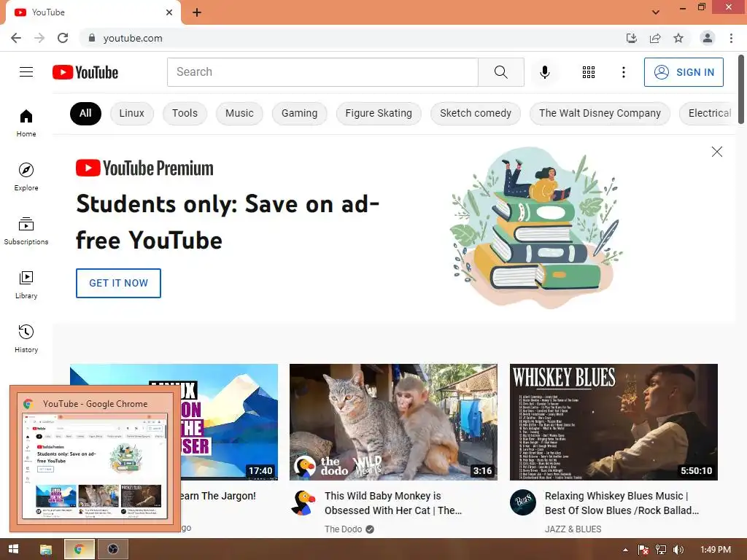This screenshot has height=560, width=747.
Task: Click the GET IT NOW button
Action: point(118,283)
